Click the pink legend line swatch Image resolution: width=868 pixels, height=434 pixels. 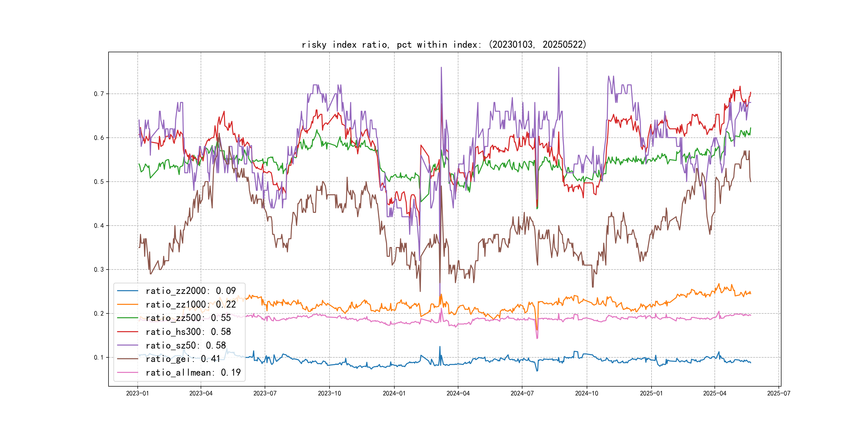coord(128,373)
